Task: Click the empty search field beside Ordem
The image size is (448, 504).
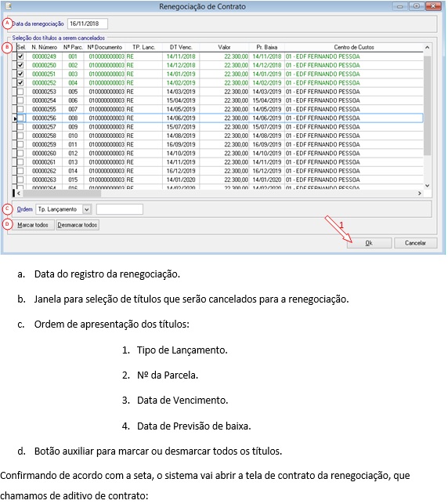Action: point(120,209)
